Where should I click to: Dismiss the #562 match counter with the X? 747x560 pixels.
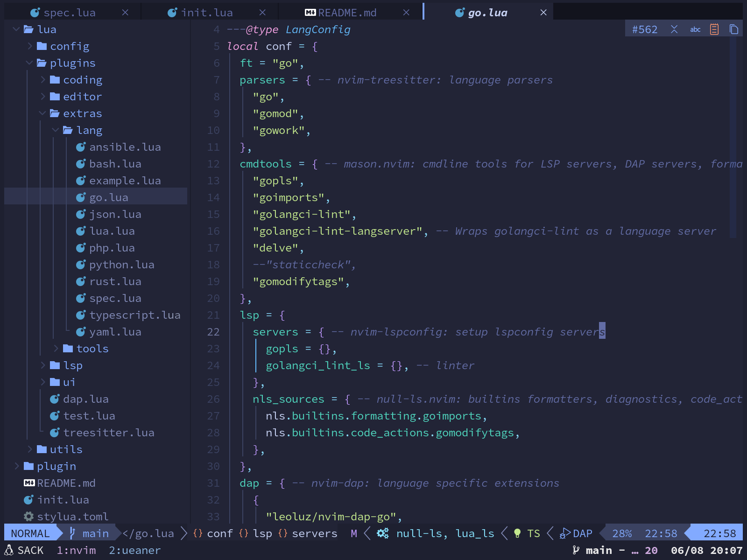tap(675, 29)
